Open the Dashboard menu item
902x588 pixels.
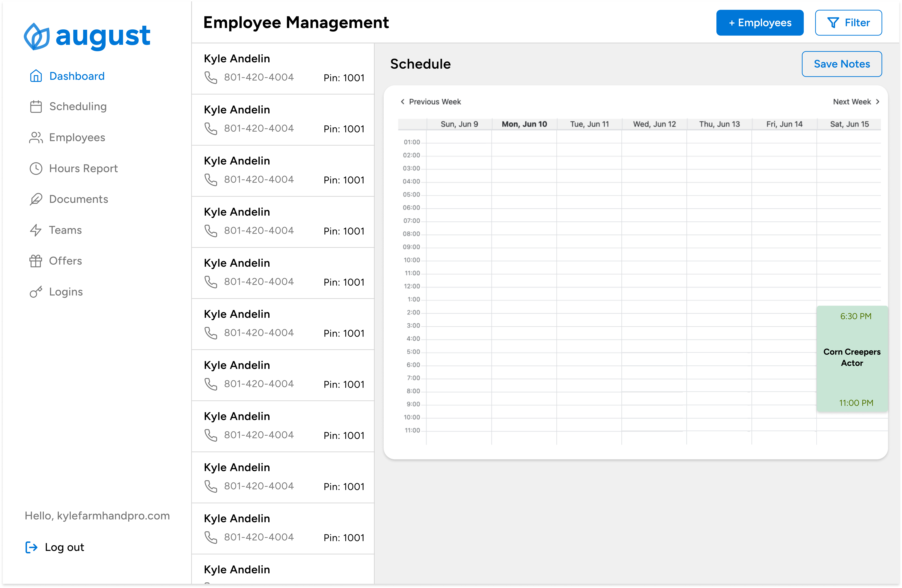click(x=67, y=76)
